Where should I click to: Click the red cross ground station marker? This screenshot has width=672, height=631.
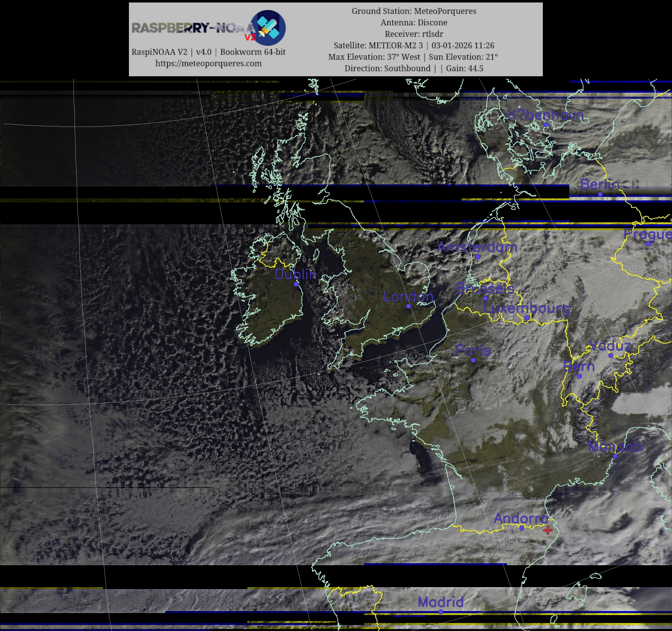click(x=548, y=530)
